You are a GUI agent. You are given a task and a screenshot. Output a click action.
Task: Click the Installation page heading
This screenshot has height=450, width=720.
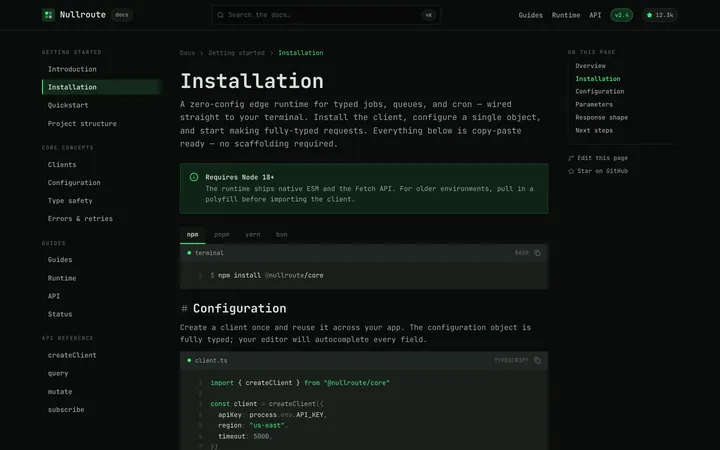coord(252,81)
